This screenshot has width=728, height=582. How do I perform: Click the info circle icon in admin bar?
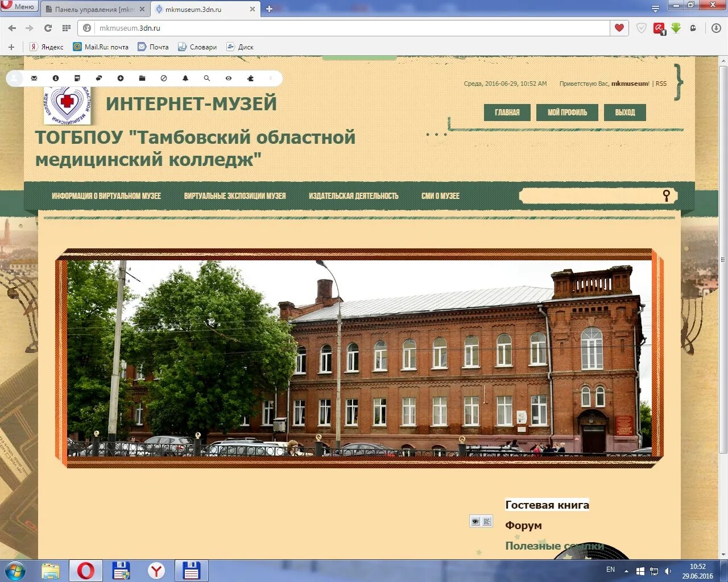[x=56, y=78]
